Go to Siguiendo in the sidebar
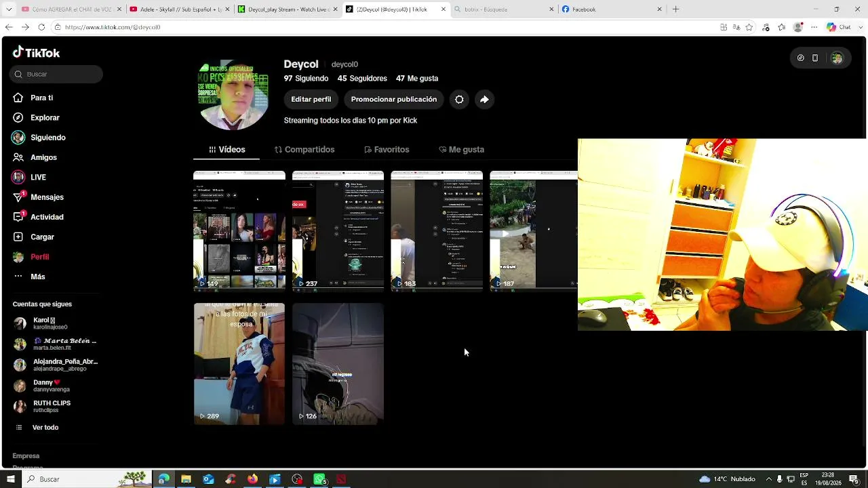868x488 pixels. click(x=39, y=138)
